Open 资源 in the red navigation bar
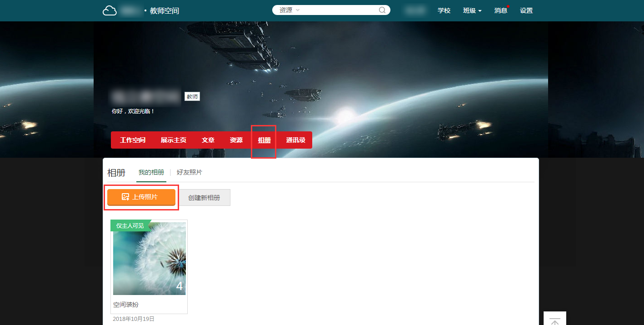 (236, 140)
